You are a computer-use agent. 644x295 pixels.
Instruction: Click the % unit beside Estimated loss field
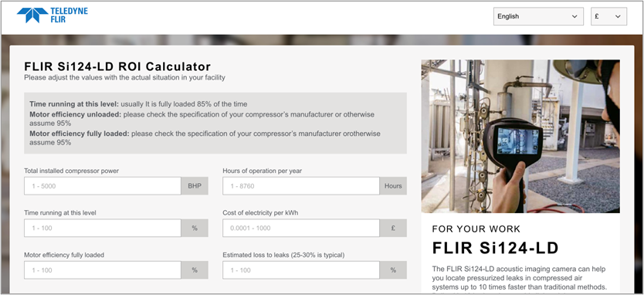[x=393, y=270]
